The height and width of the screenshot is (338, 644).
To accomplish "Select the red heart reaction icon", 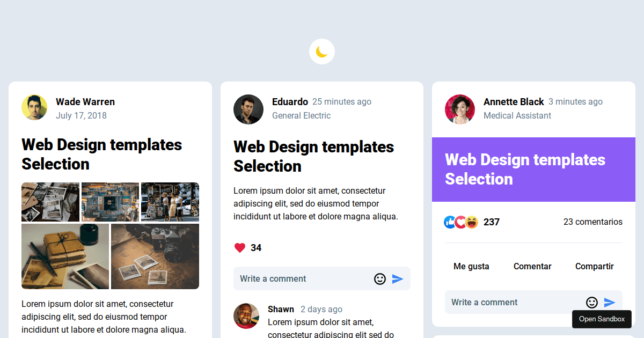I will tap(460, 222).
